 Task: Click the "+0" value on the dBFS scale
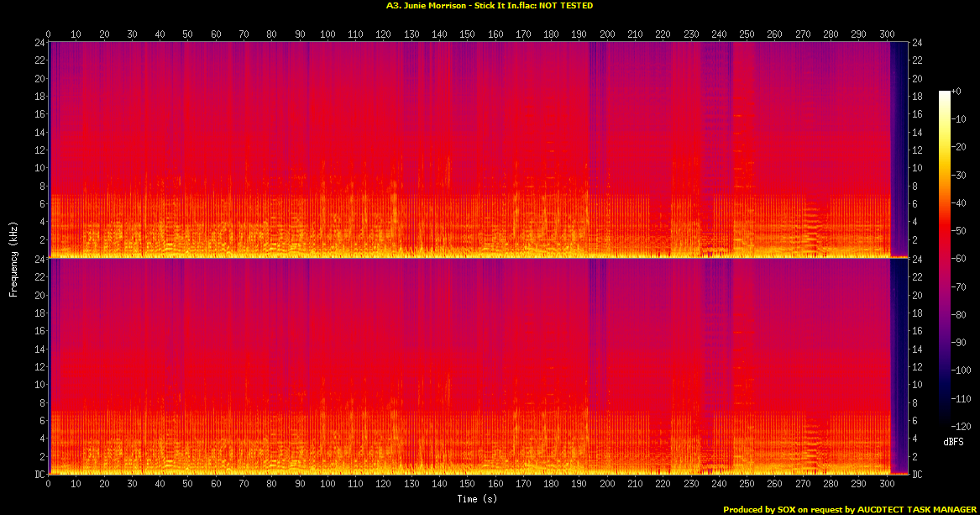[x=956, y=92]
